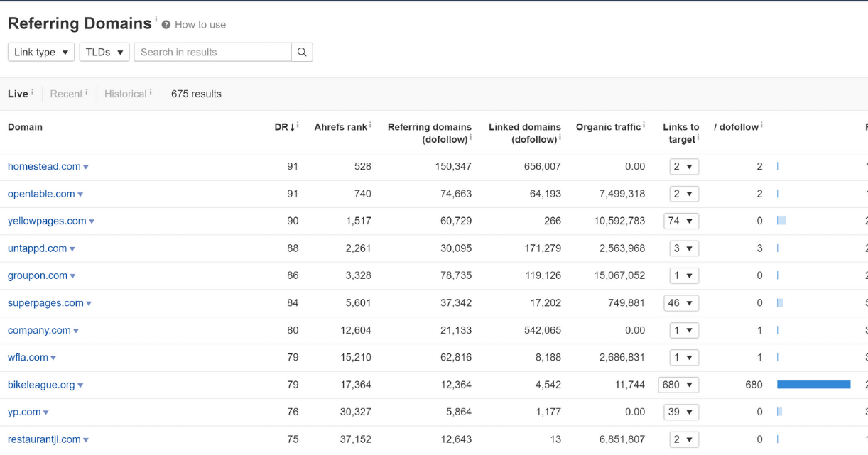Switch to the Recent tab

coord(66,94)
